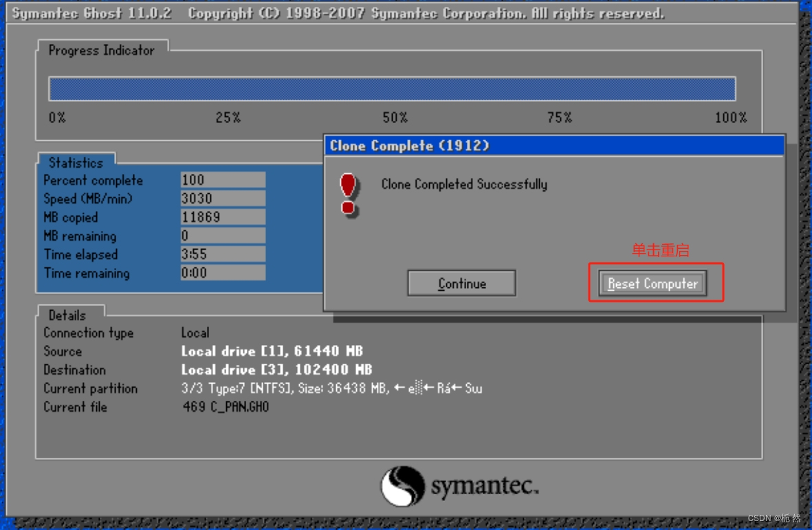Viewport: 812px width, 530px height.
Task: Select the MB remaining label
Action: [80, 236]
